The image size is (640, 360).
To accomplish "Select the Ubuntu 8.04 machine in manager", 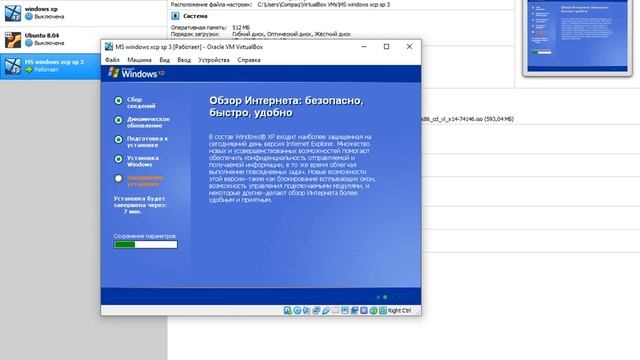I will [84, 40].
